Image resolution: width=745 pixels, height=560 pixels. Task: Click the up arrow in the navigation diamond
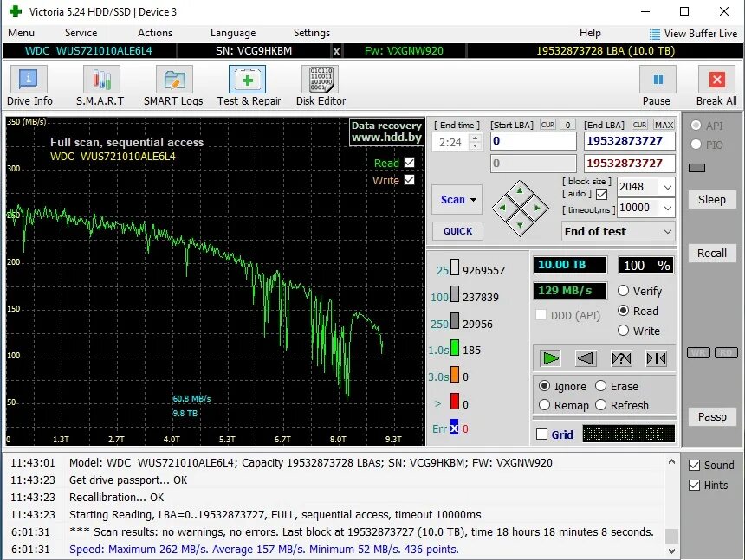coord(520,190)
